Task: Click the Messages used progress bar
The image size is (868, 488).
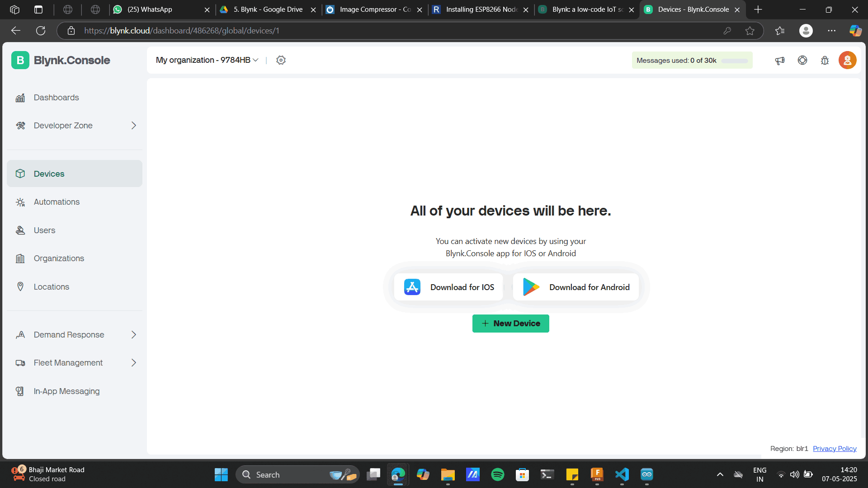Action: pos(735,61)
